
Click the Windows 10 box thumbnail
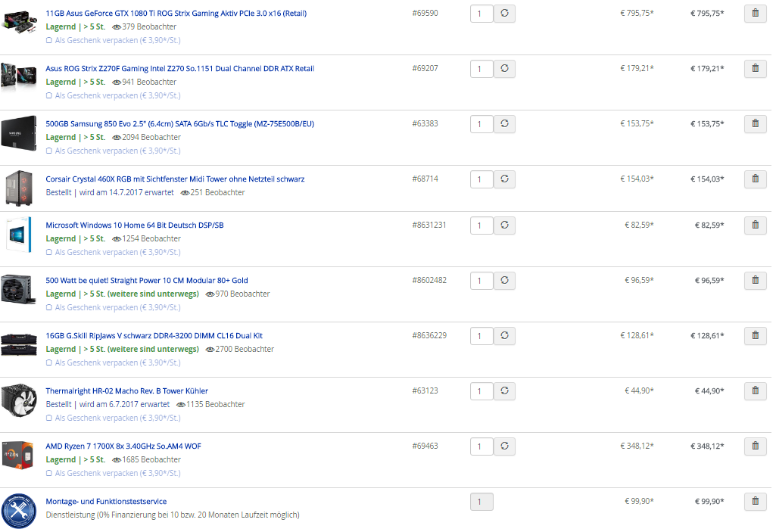[19, 235]
